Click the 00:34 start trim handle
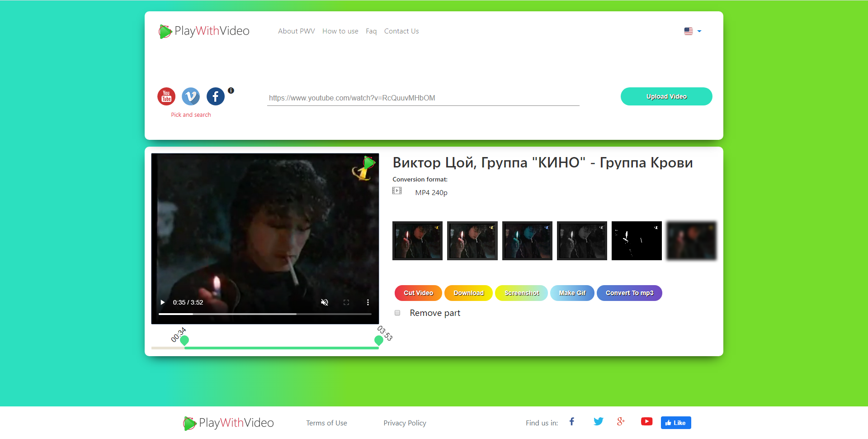 pyautogui.click(x=184, y=340)
